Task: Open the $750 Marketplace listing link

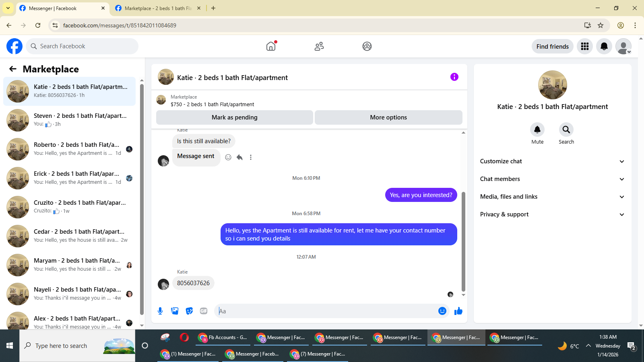Action: click(212, 104)
